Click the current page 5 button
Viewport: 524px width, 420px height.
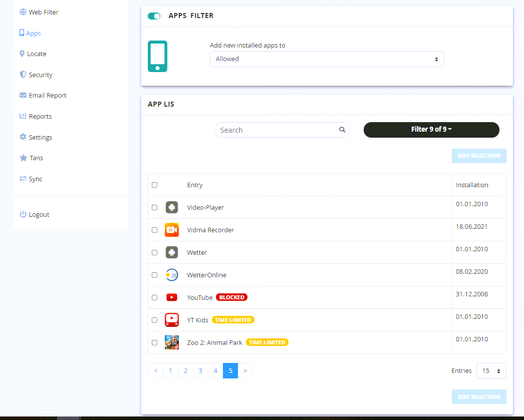point(230,370)
